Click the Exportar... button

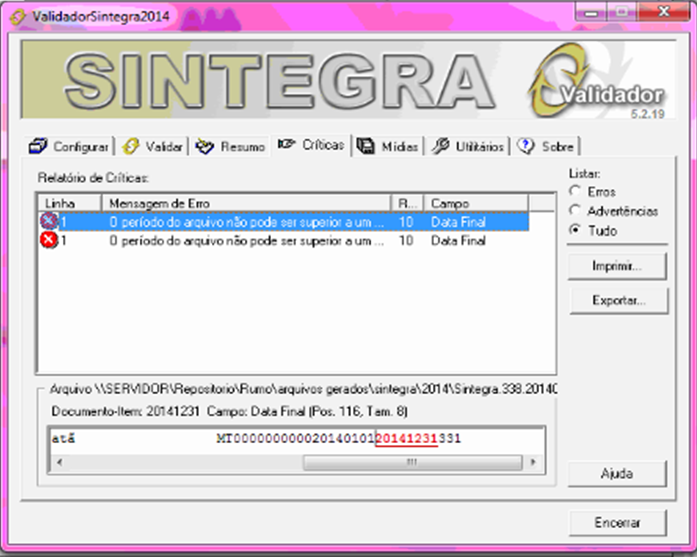(619, 301)
